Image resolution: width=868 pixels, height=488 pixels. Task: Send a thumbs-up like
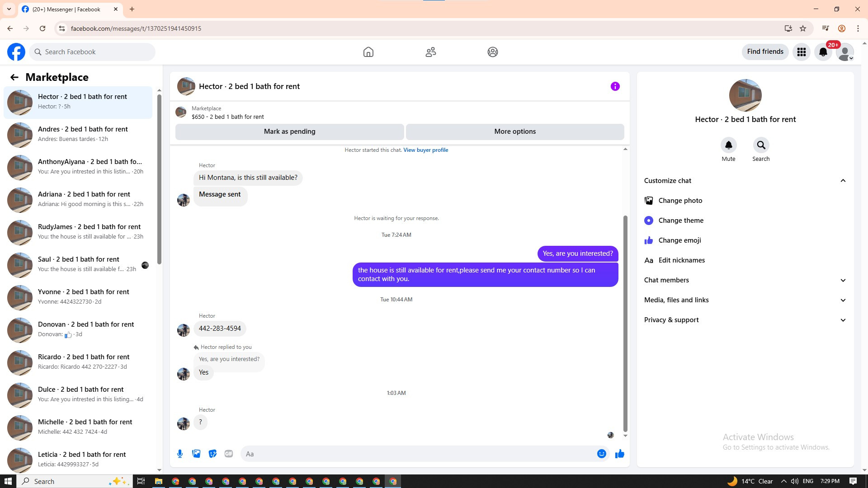click(x=619, y=454)
